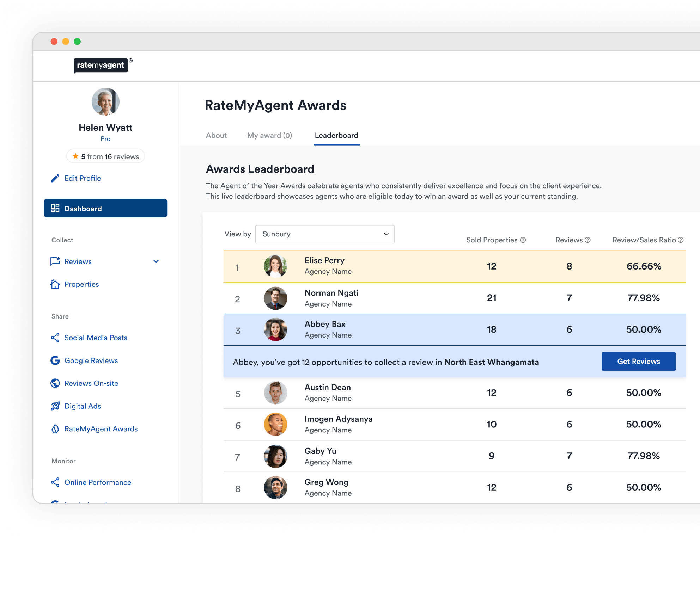Click Gaby Yu's 9 sold properties
Image resolution: width=700 pixels, height=599 pixels.
(x=492, y=456)
